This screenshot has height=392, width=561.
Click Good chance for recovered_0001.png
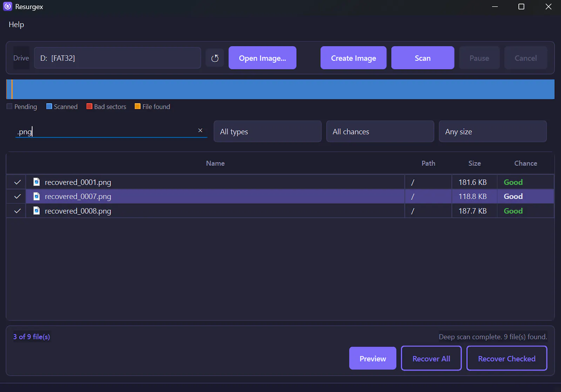pos(513,182)
